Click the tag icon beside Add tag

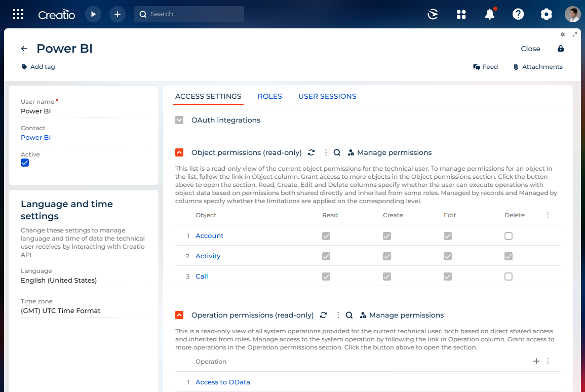pos(24,67)
